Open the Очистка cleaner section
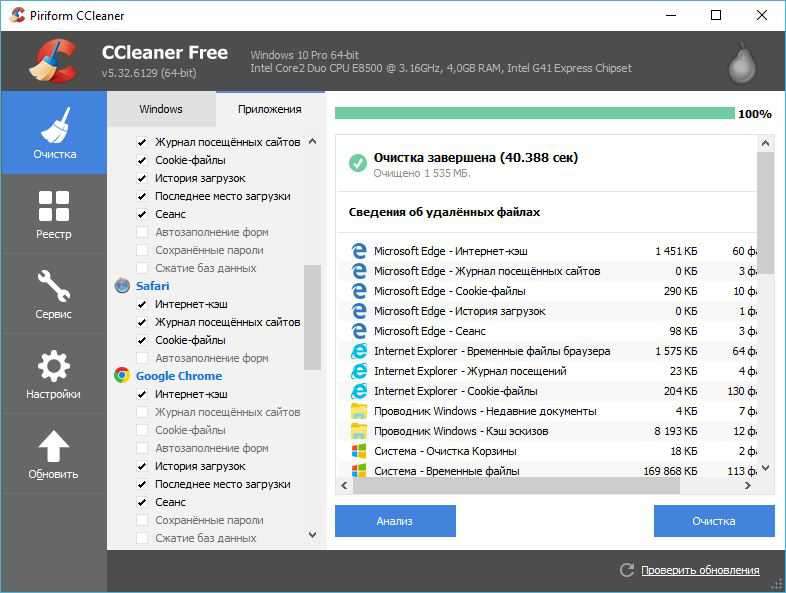Viewport: 786px width, 593px height. click(54, 133)
